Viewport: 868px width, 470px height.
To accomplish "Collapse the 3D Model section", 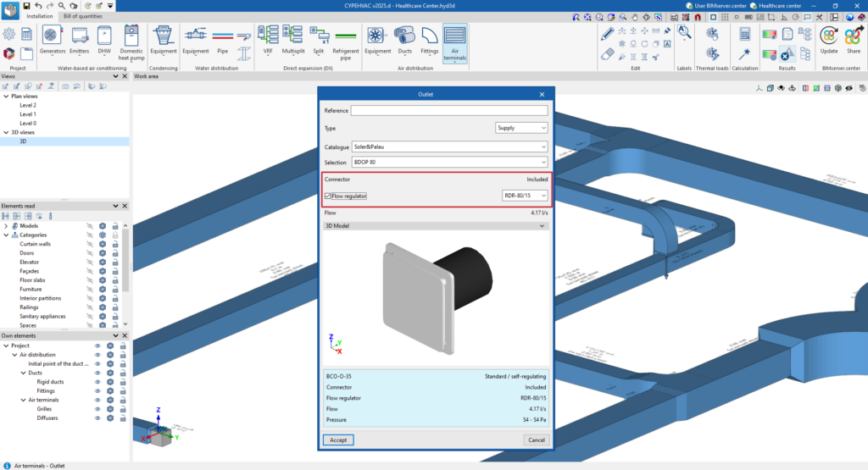I will [542, 225].
